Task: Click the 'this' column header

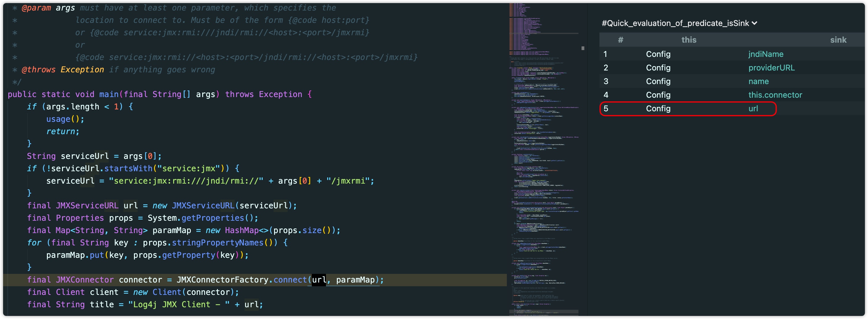Action: (x=688, y=40)
